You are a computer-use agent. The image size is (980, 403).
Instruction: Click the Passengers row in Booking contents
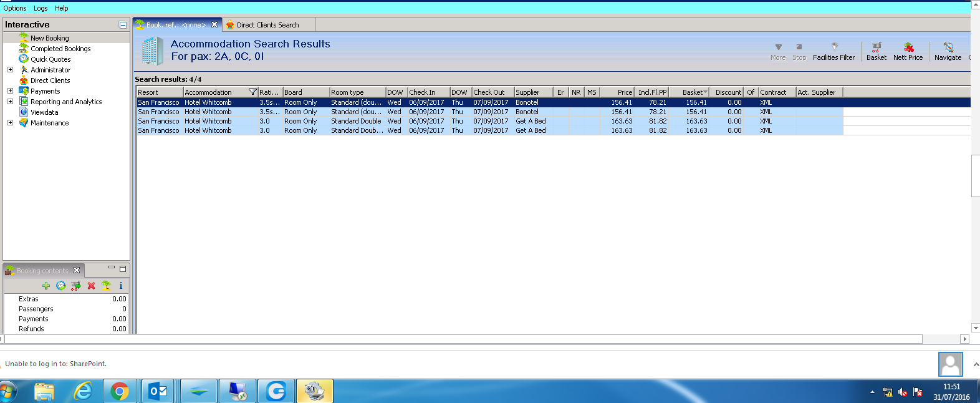click(x=66, y=309)
